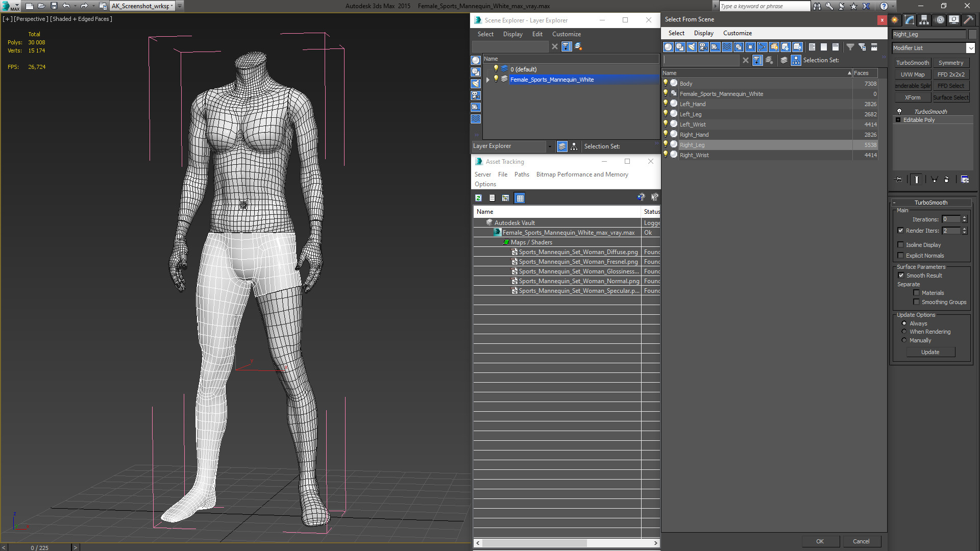This screenshot has width=980, height=551.
Task: Open Display menu in Select From Scene
Action: (x=703, y=33)
